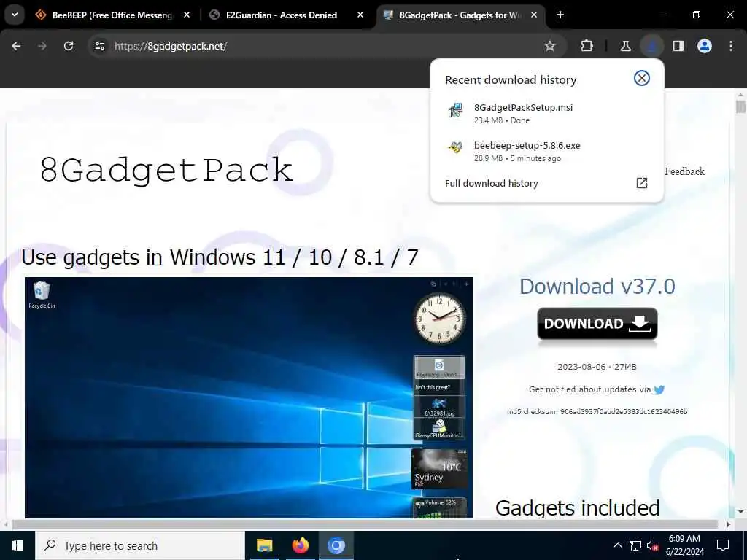Image resolution: width=747 pixels, height=560 pixels.
Task: Click the vertical scrollbar thumb
Action: 740,106
